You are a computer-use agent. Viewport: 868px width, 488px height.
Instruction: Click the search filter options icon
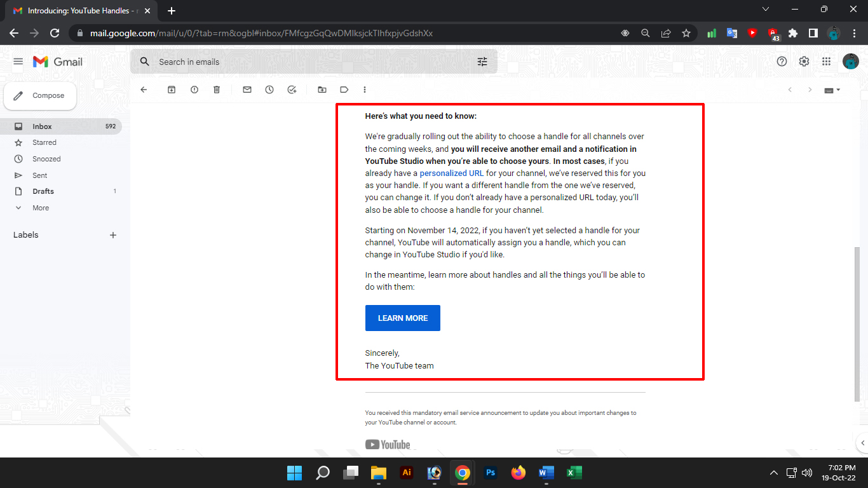(x=482, y=62)
